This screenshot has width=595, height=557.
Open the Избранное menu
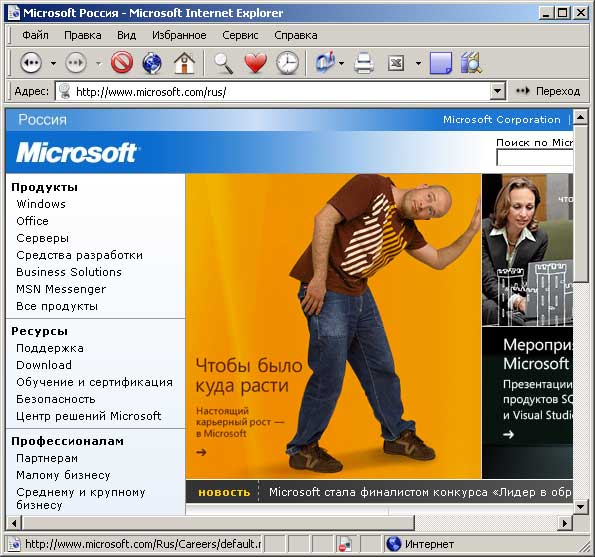[x=179, y=35]
